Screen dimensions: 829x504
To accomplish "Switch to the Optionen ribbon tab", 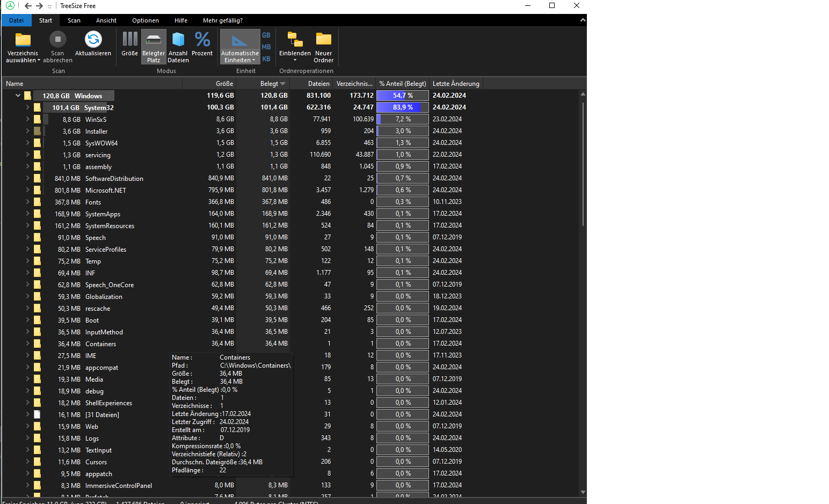I will click(146, 20).
